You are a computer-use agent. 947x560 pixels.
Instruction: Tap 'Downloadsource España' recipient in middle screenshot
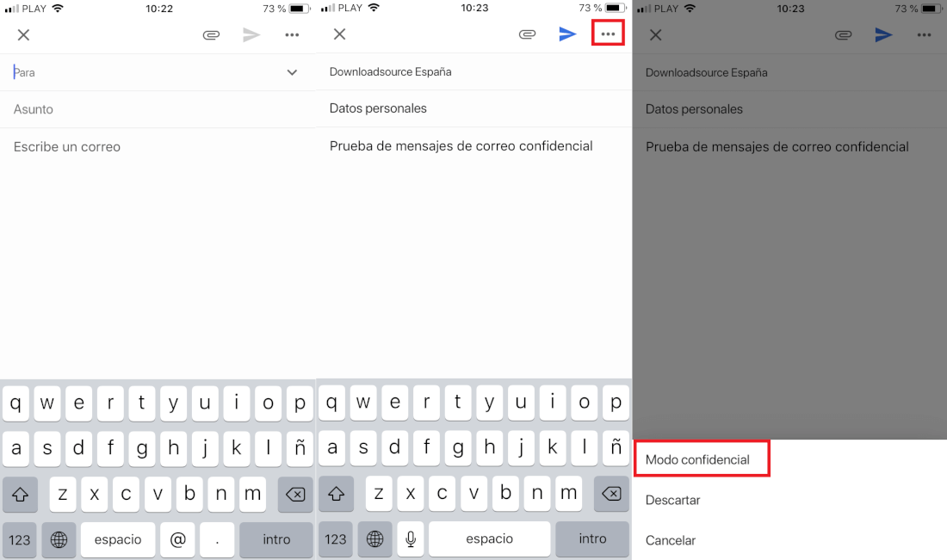tap(390, 71)
